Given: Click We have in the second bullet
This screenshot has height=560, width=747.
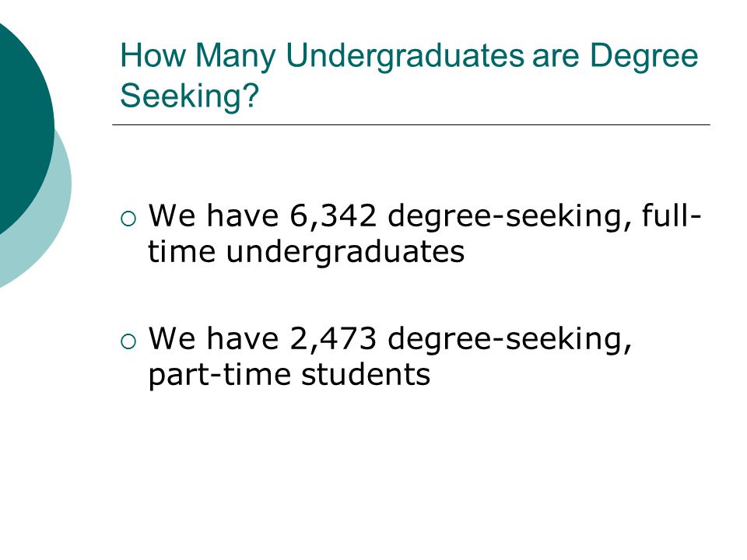Looking at the screenshot, I should pyautogui.click(x=213, y=338).
